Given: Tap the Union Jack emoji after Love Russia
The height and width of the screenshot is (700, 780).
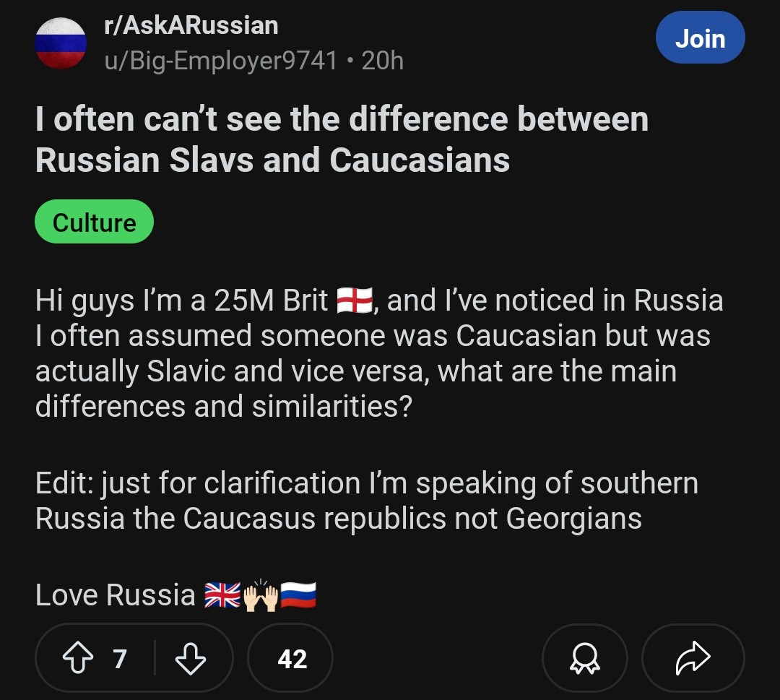Looking at the screenshot, I should coord(222,596).
